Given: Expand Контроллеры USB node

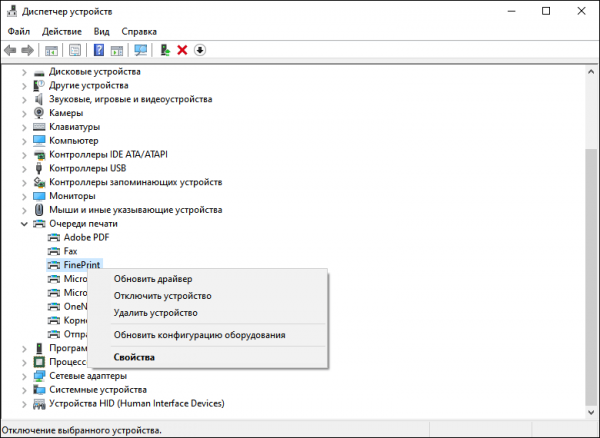Looking at the screenshot, I should [24, 168].
